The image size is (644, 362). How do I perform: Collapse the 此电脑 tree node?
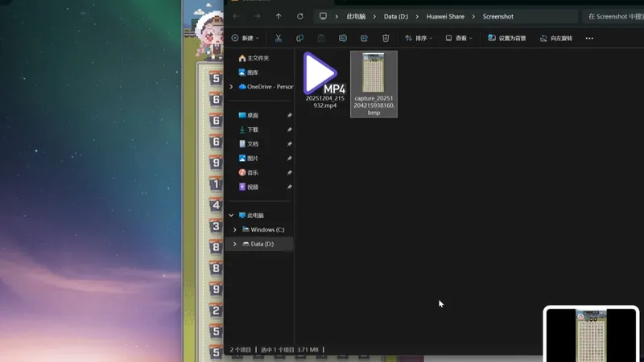click(231, 216)
